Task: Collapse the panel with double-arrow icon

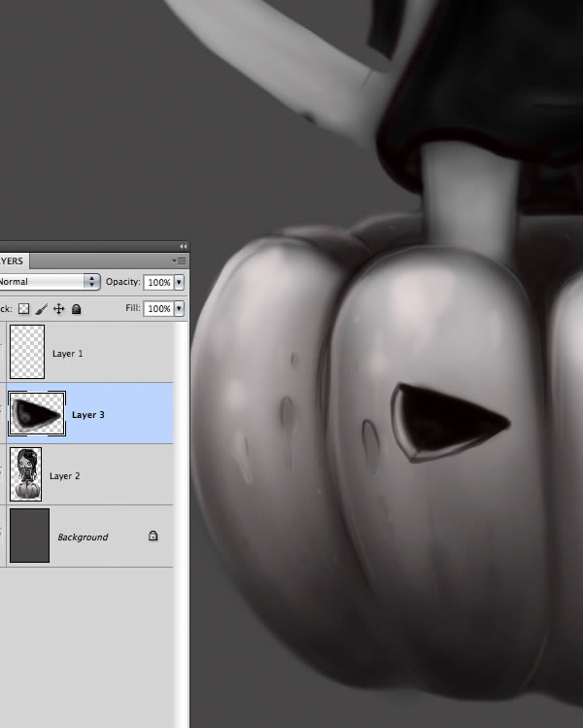Action: point(184,246)
